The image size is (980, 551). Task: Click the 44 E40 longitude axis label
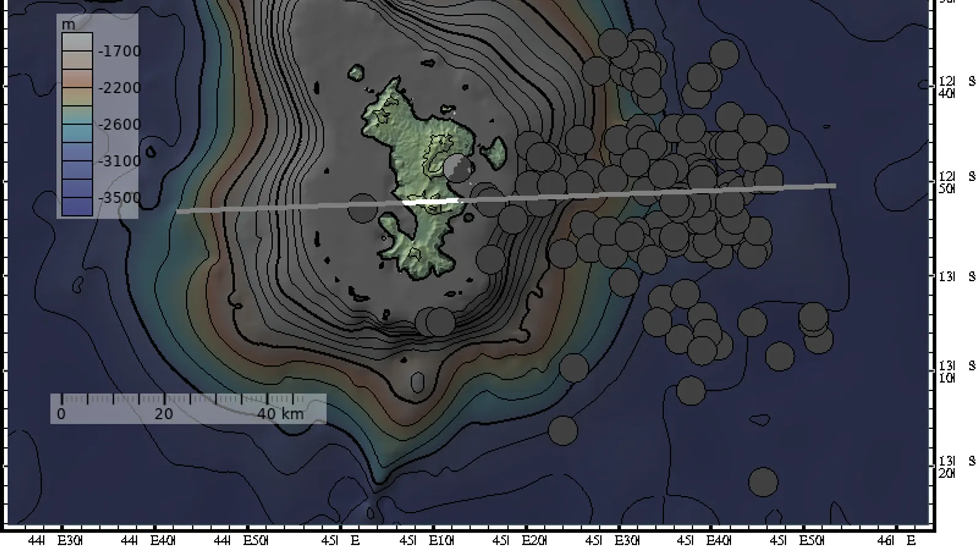[148, 541]
